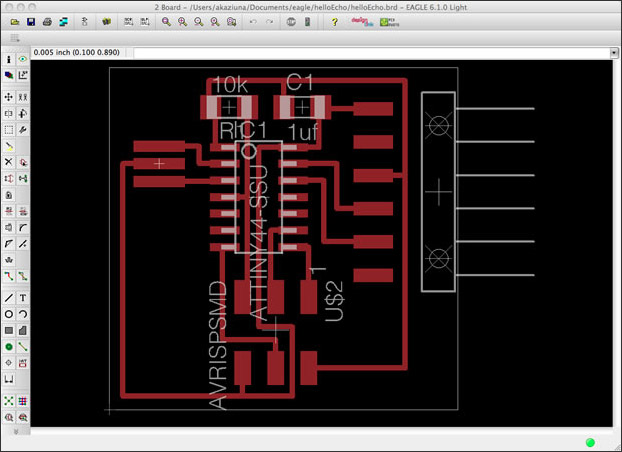Select the Paste tool
622x452 pixels.
coord(9,146)
